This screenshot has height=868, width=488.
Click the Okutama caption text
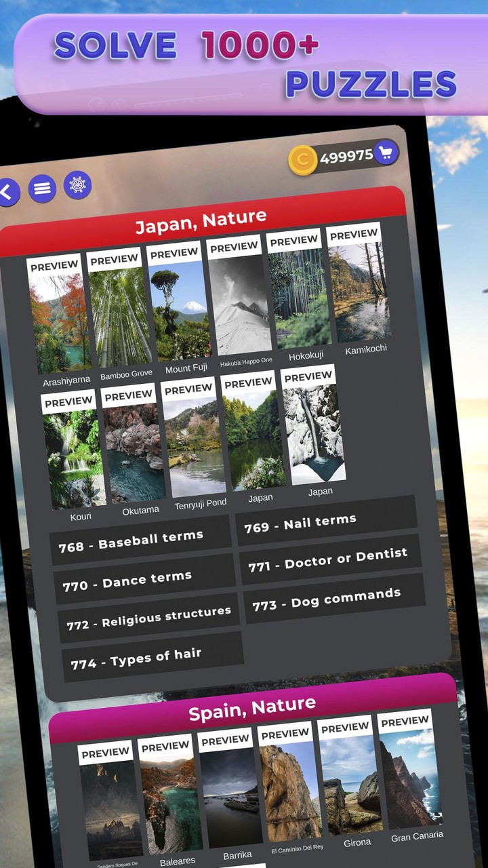pyautogui.click(x=141, y=510)
